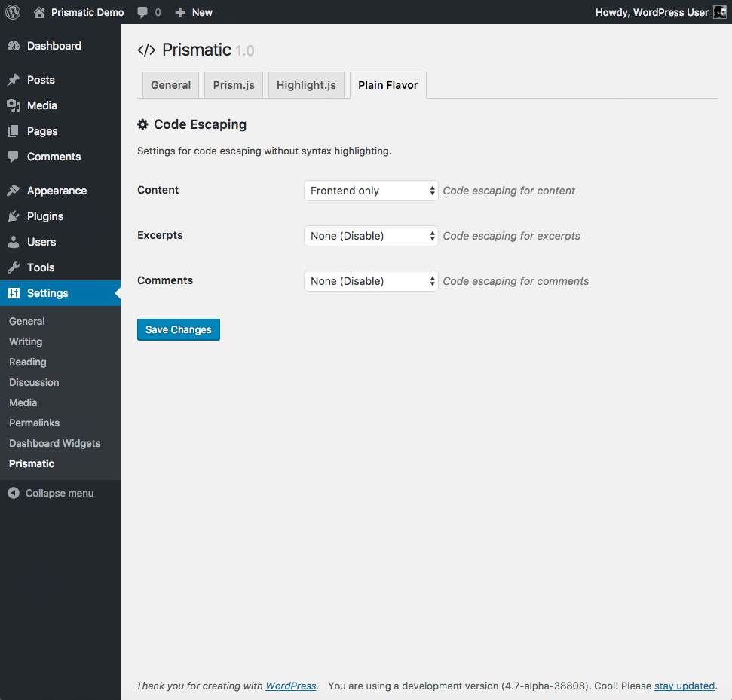Click the Prismatic Demo site name
The image size is (732, 700).
87,13
